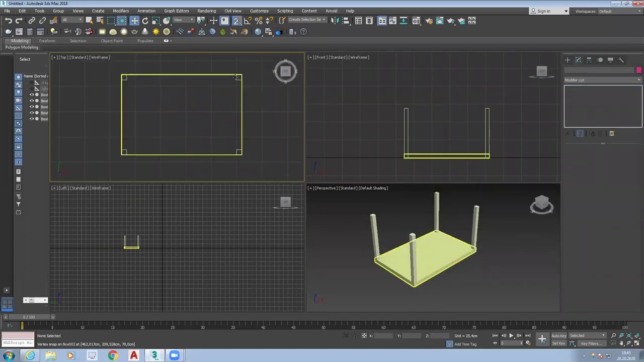
Task: Click the Top viewport ViewCube
Action: tap(285, 71)
